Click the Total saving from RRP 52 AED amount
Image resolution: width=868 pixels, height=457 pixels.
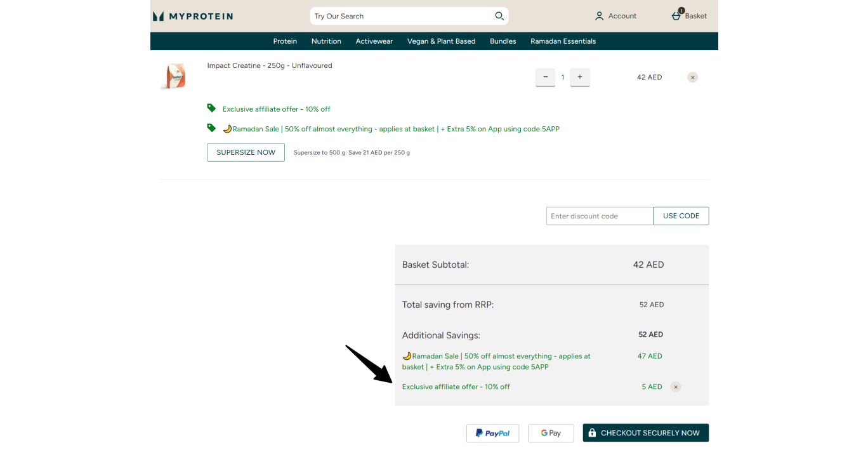(652, 305)
